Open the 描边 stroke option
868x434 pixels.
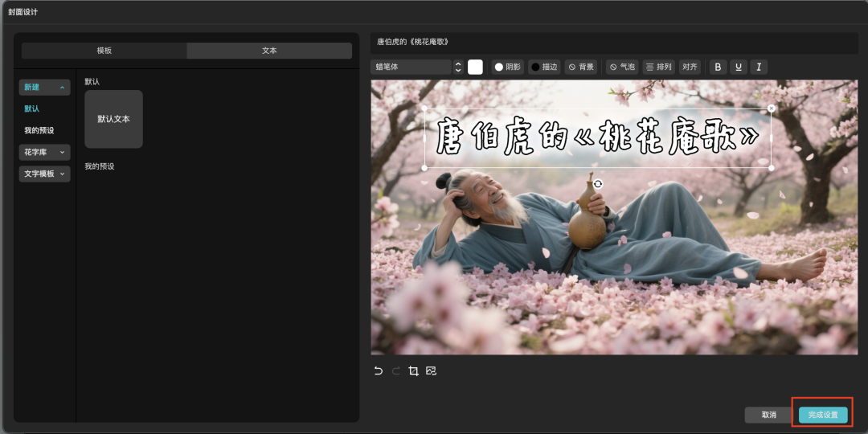(544, 67)
